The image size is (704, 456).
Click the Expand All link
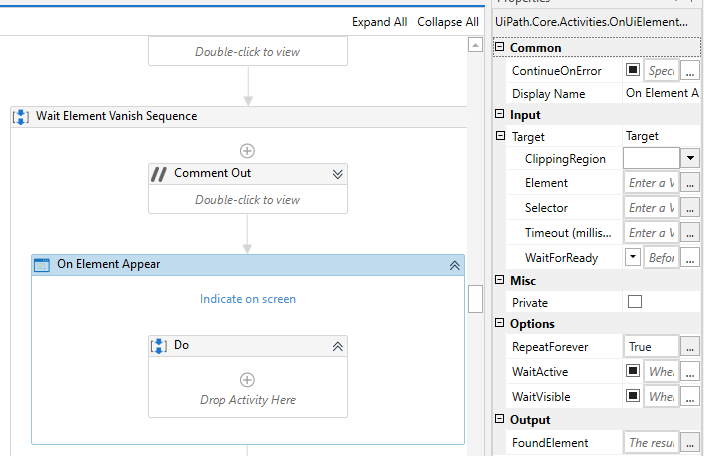tap(379, 22)
